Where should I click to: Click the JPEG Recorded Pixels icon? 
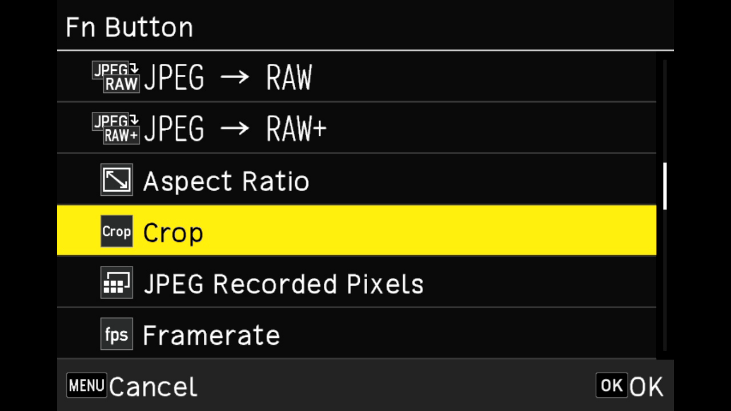pyautogui.click(x=116, y=284)
